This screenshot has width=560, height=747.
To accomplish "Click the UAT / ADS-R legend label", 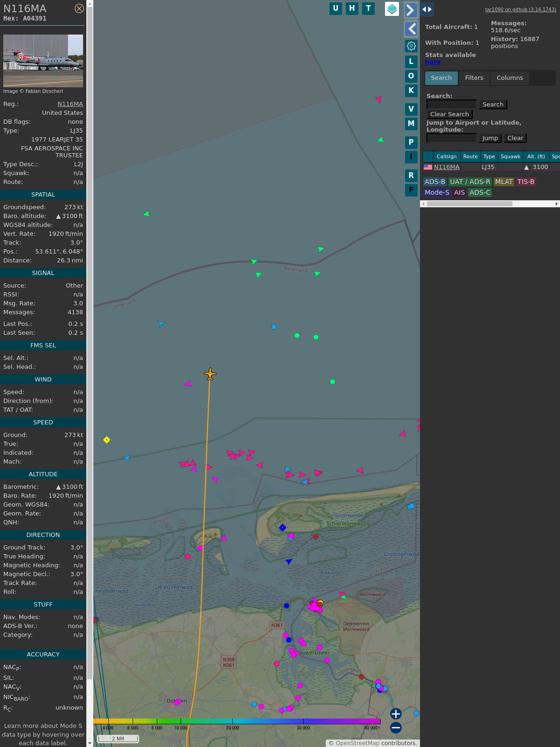I will tap(470, 182).
